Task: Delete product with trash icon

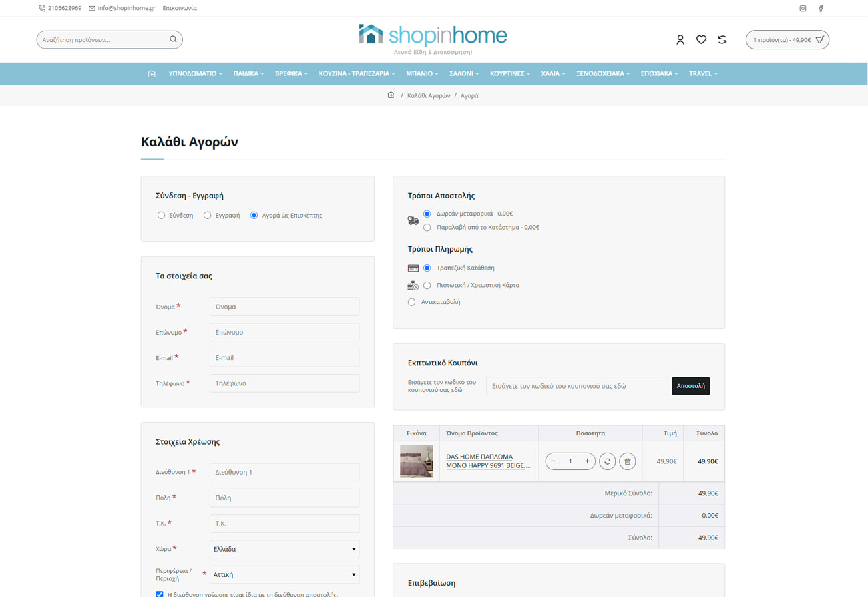Action: 627,461
